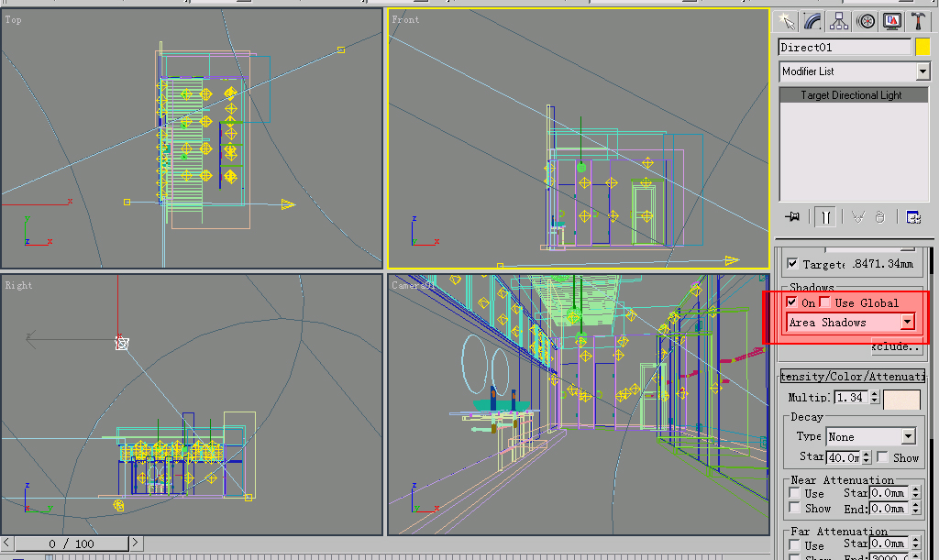Open the Modify panel tab
Viewport: 939px width, 560px height.
click(812, 20)
